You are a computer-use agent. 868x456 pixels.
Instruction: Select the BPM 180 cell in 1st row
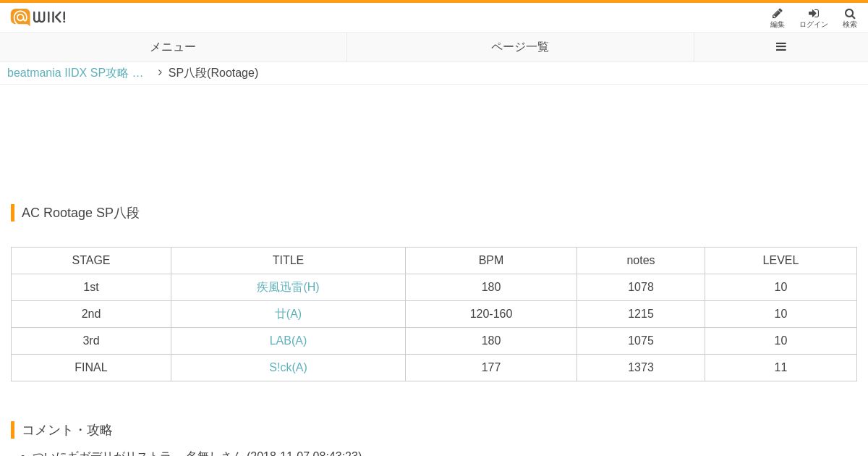[491, 287]
